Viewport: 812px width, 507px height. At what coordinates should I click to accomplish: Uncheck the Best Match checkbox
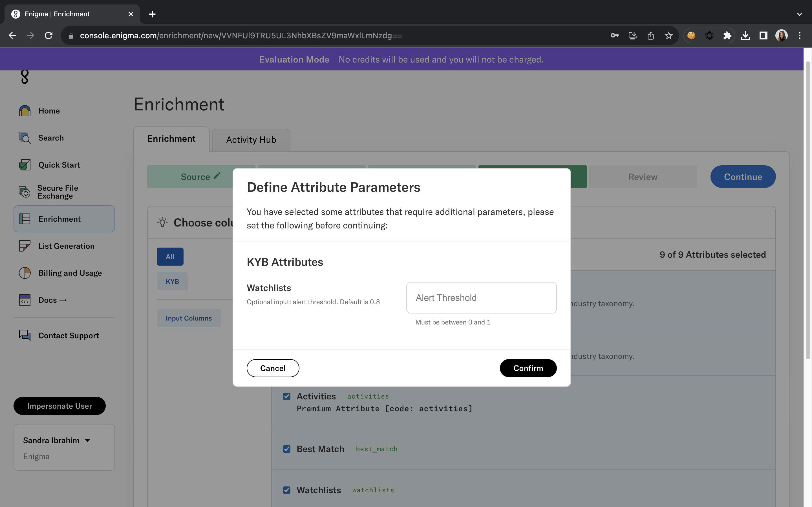[286, 449]
